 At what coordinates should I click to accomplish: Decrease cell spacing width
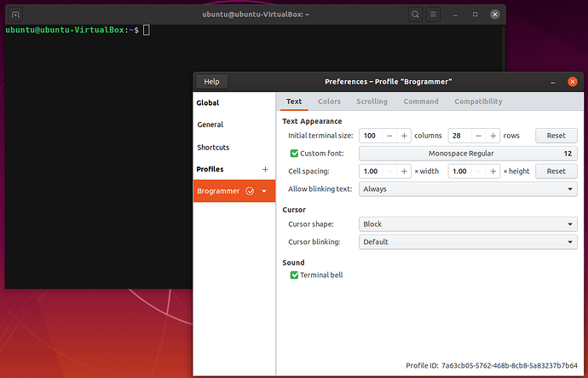tap(389, 172)
